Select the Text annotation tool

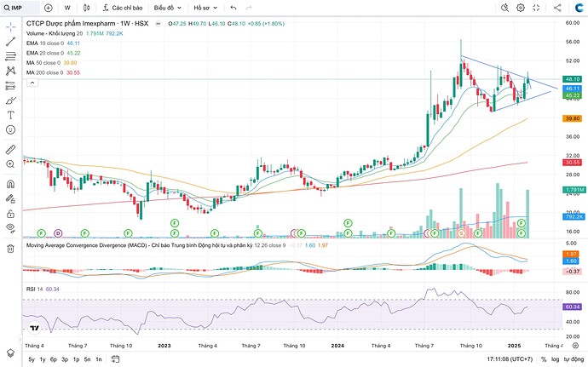tap(10, 114)
